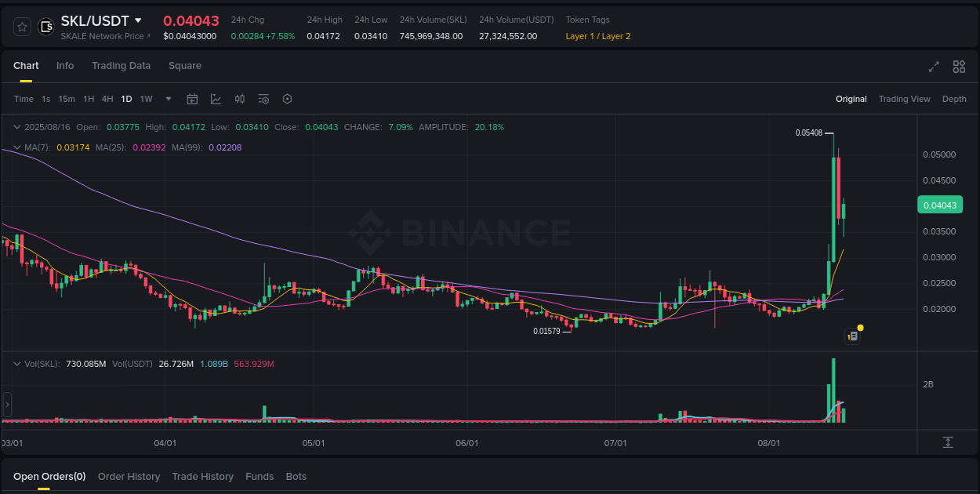980x494 pixels.
Task: Switch to the Depth view
Action: pos(954,99)
